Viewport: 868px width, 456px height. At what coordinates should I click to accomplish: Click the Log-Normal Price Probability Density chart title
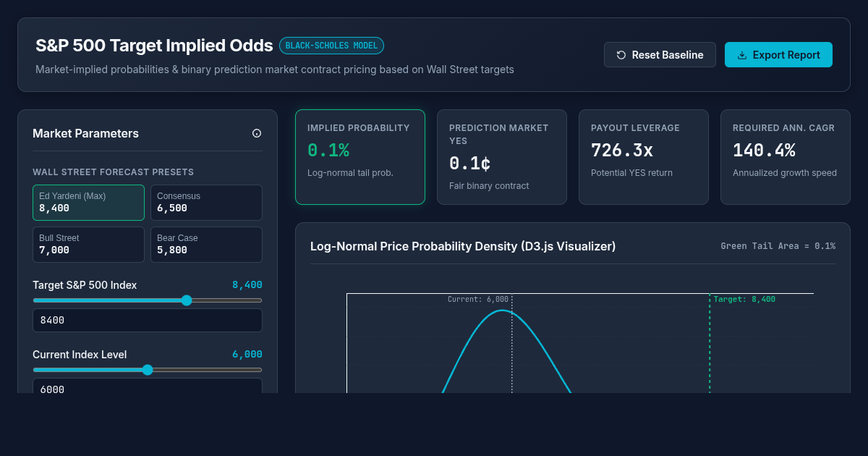463,246
